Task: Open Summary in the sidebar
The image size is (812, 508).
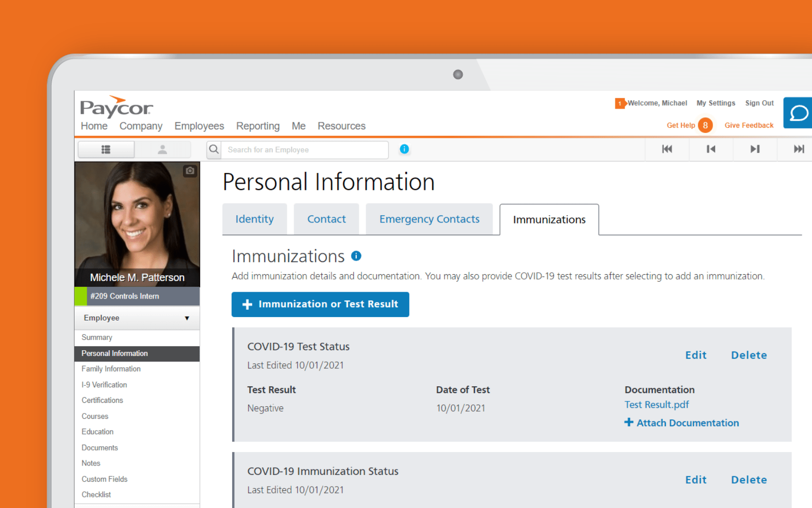Action: pos(137,338)
